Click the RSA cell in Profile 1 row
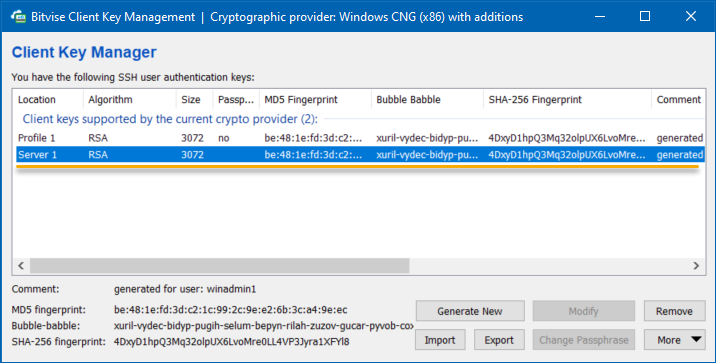The image size is (716, 363). (x=98, y=138)
